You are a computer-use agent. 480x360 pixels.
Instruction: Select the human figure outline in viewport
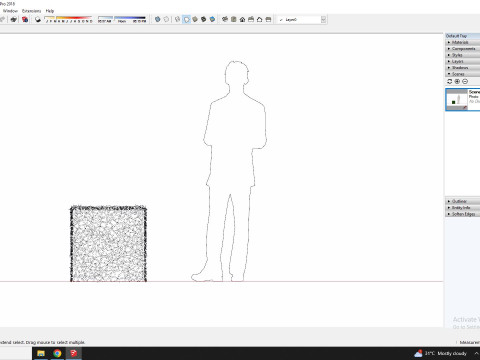(x=230, y=171)
